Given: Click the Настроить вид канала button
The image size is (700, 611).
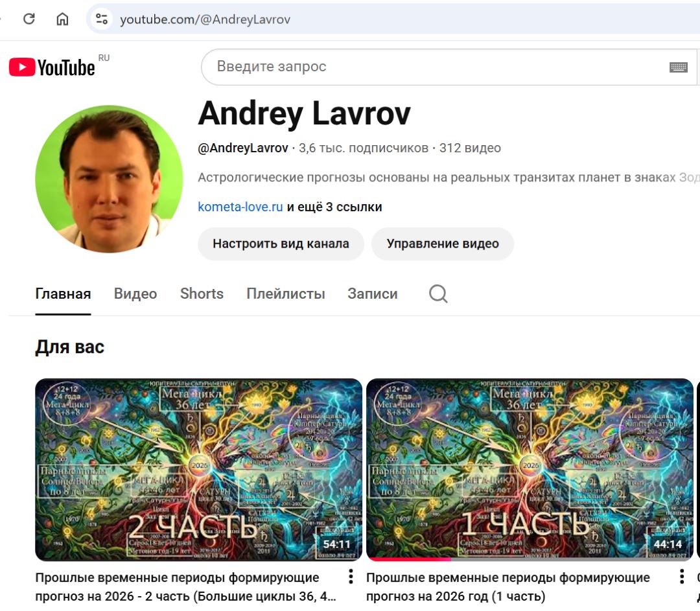Looking at the screenshot, I should click(x=281, y=244).
